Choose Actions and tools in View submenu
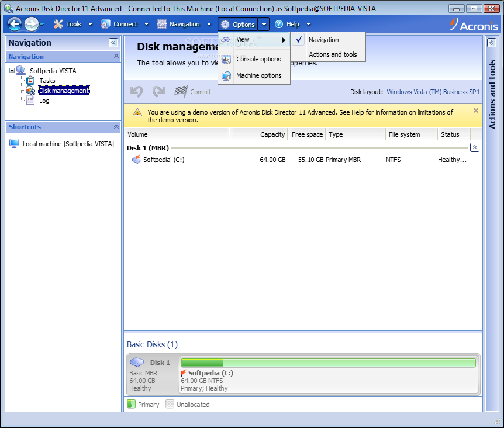Image resolution: width=504 pixels, height=428 pixels. click(x=333, y=54)
